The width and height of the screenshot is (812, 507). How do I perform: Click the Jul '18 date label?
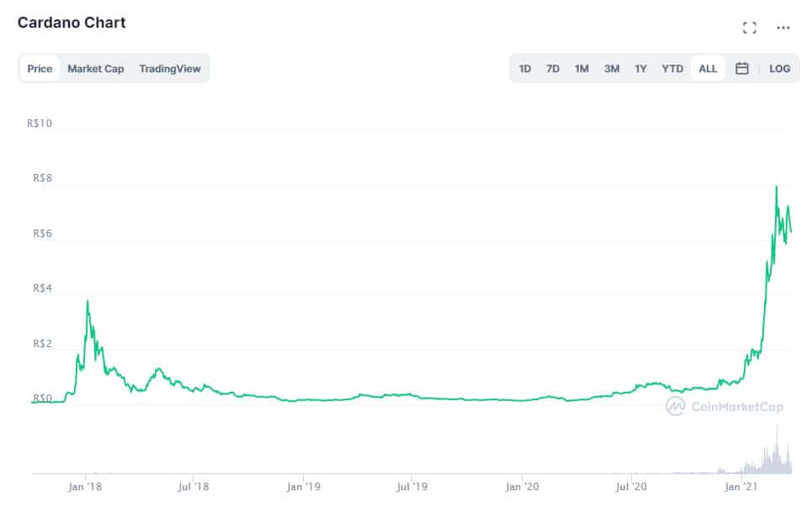point(194,487)
